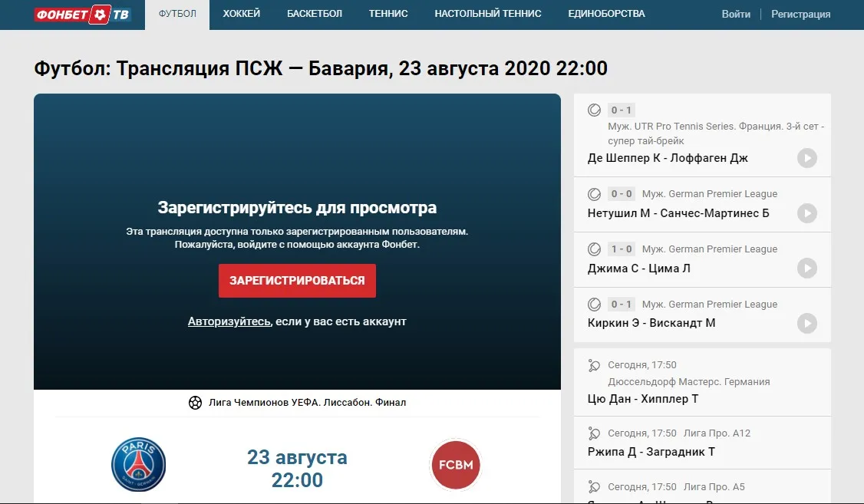
Task: Click tennis ball icon beside Нетушил match
Action: pyautogui.click(x=594, y=194)
